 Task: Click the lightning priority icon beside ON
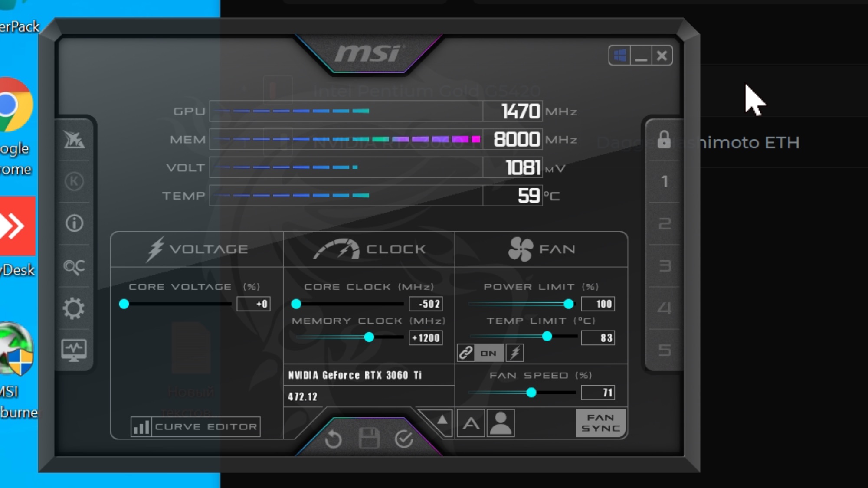pyautogui.click(x=515, y=353)
